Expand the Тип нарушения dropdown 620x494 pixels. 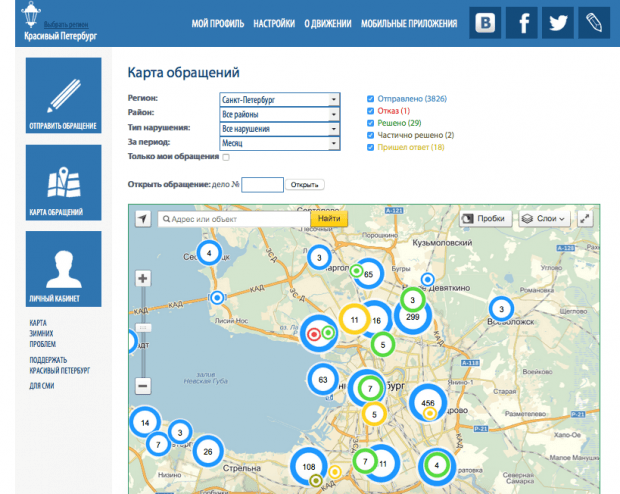tap(279, 129)
